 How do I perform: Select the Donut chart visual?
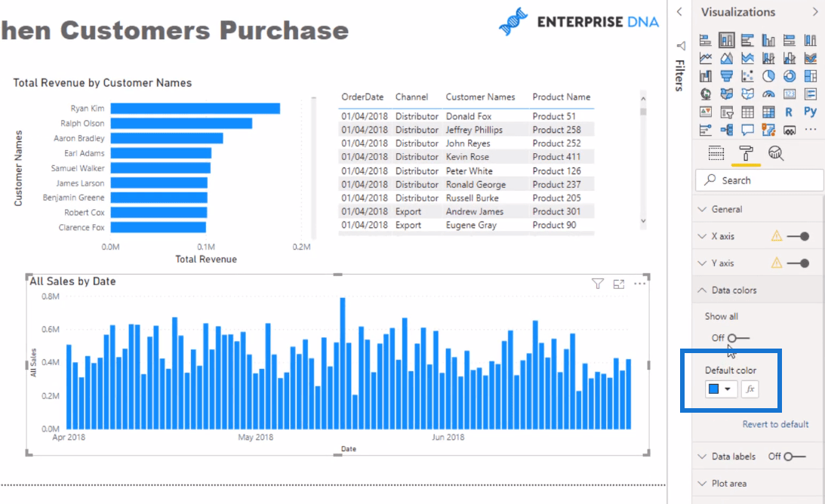pyautogui.click(x=790, y=76)
